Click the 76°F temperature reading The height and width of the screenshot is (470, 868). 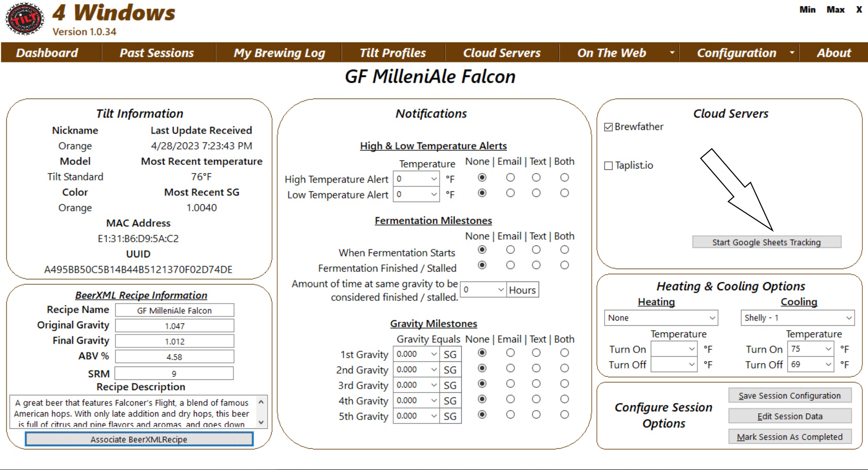click(202, 177)
